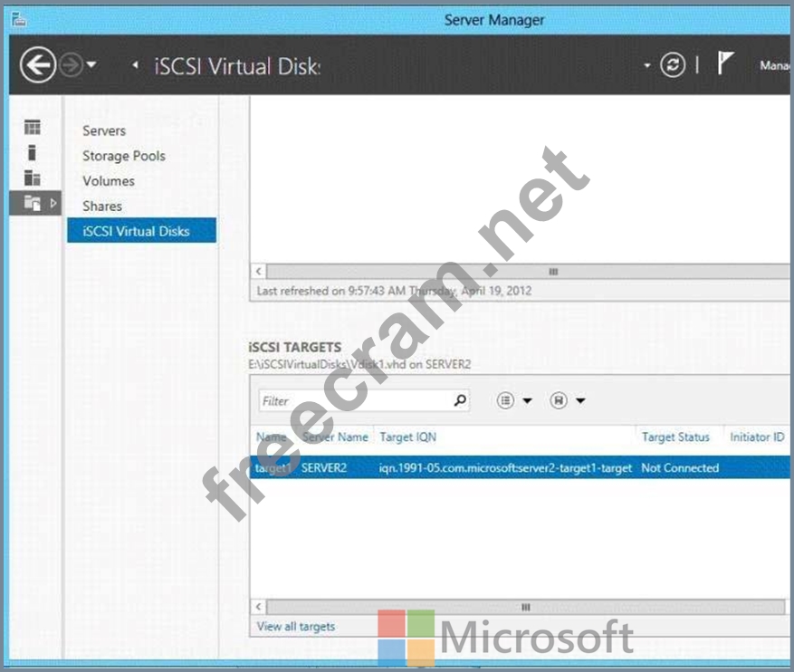Open the Volumes page
This screenshot has width=794, height=672.
point(109,181)
